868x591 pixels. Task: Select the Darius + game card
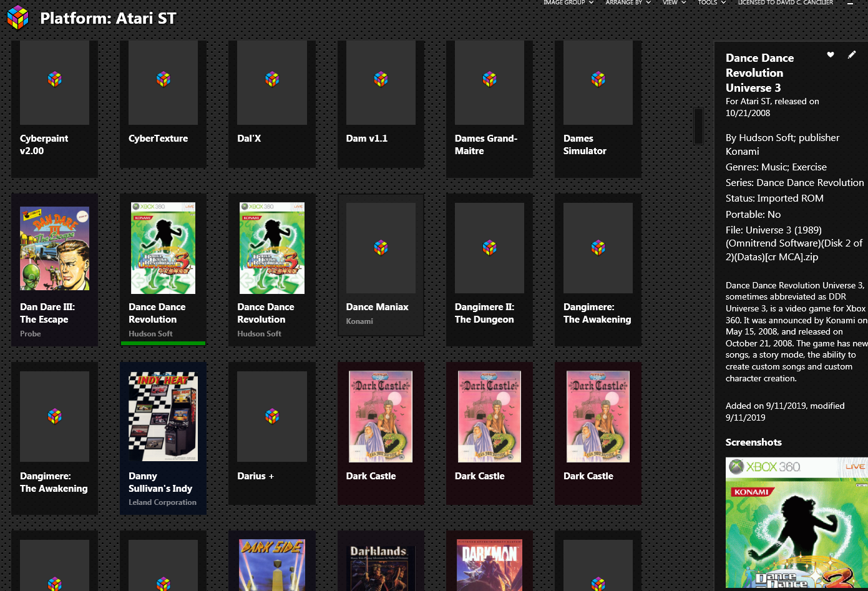coord(271,433)
